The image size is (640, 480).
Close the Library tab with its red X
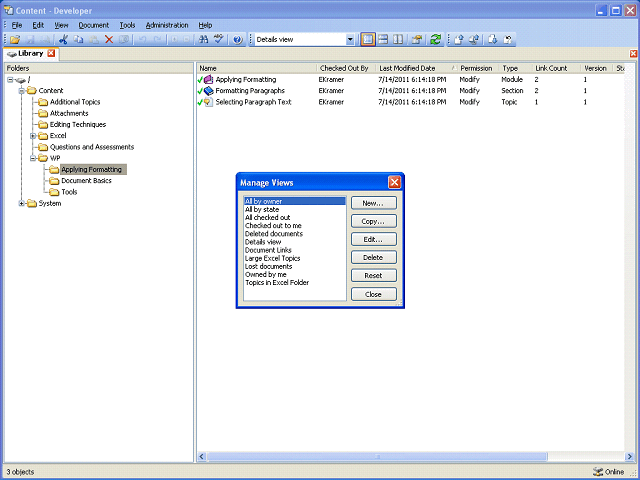coord(51,53)
